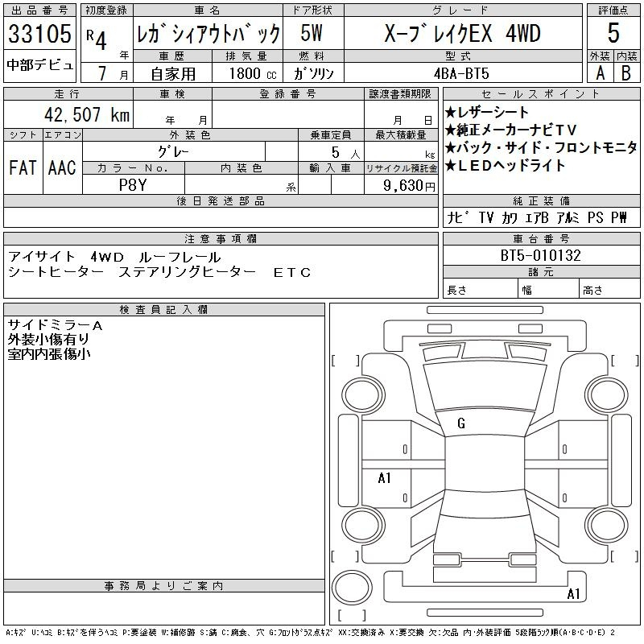Click the A1 mark on the left door

tap(385, 478)
